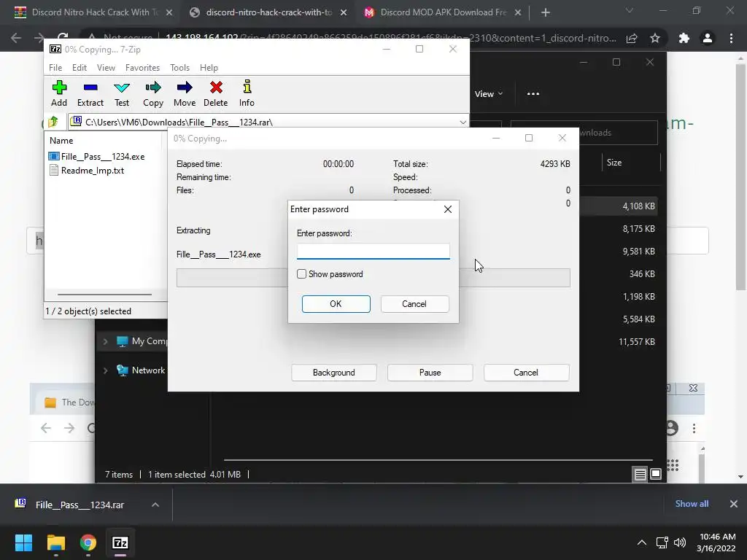This screenshot has height=560, width=747.
Task: Close the Enter password dialog with X
Action: click(448, 209)
